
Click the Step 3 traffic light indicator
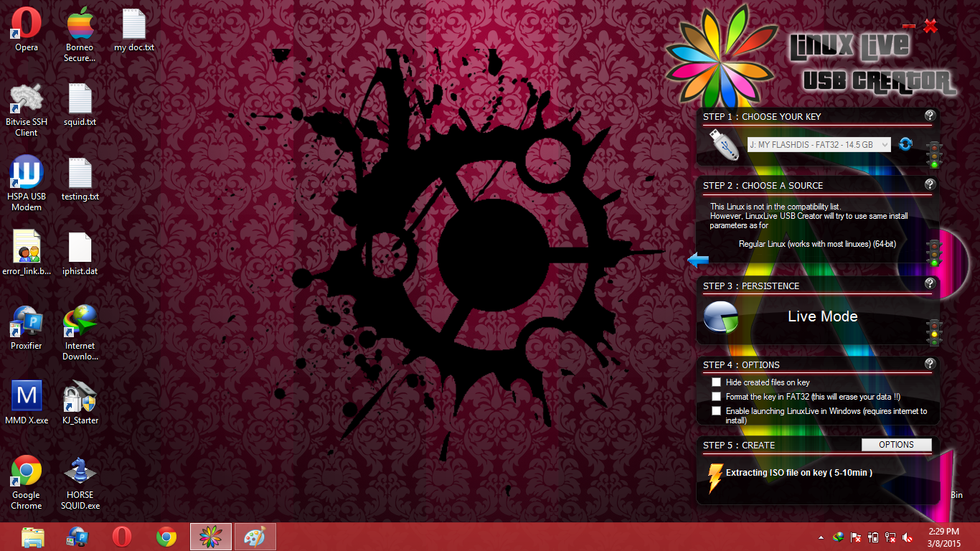point(933,333)
